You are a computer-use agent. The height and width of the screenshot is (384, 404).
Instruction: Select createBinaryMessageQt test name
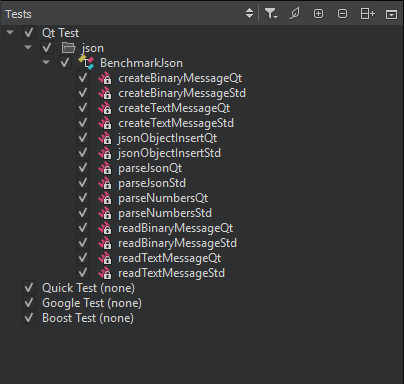180,78
